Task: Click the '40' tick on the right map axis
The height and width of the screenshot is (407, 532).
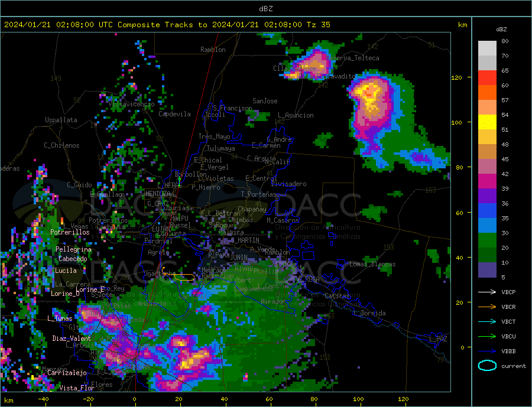Action: (459, 258)
